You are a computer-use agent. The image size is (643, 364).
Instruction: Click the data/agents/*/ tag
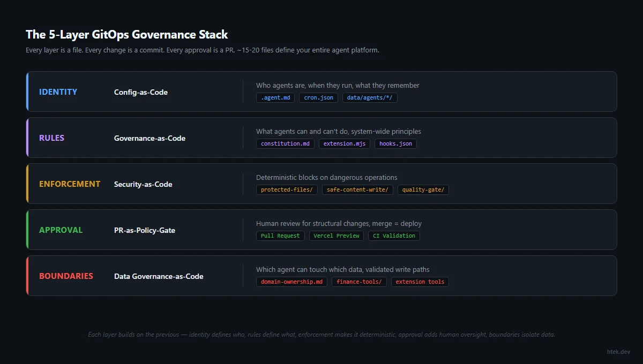pos(370,98)
